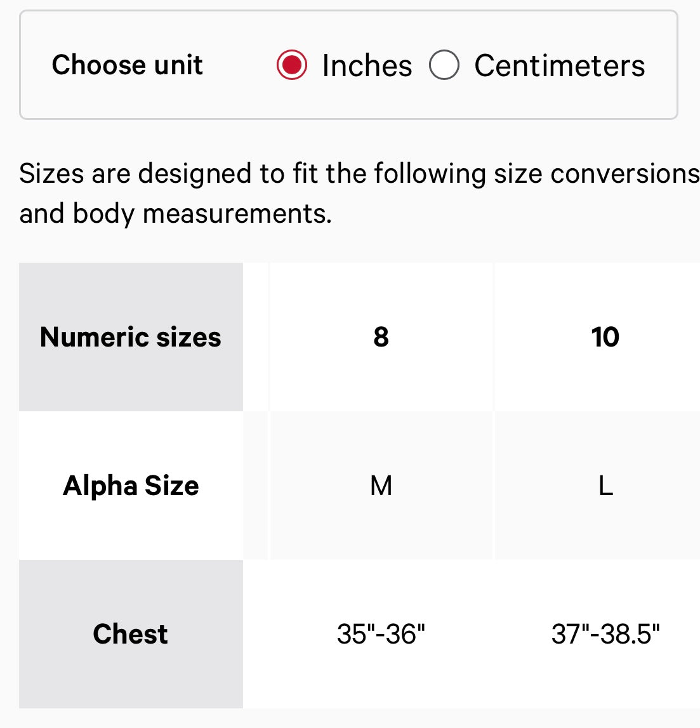This screenshot has width=700, height=728.
Task: Click the words 'size conversions' in description
Action: click(597, 174)
